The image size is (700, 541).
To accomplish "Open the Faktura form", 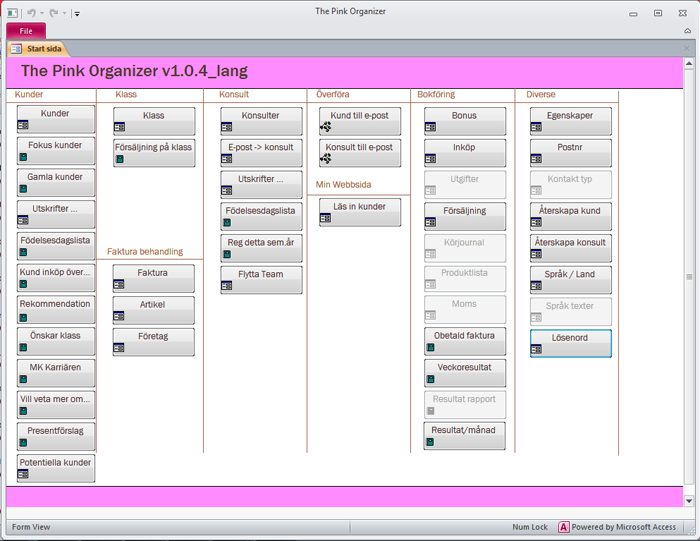I will [x=153, y=279].
